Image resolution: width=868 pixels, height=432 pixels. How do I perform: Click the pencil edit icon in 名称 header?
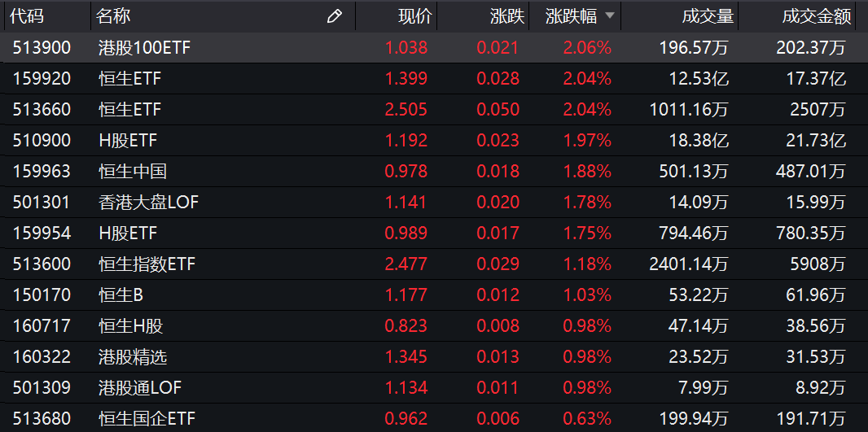point(334,16)
